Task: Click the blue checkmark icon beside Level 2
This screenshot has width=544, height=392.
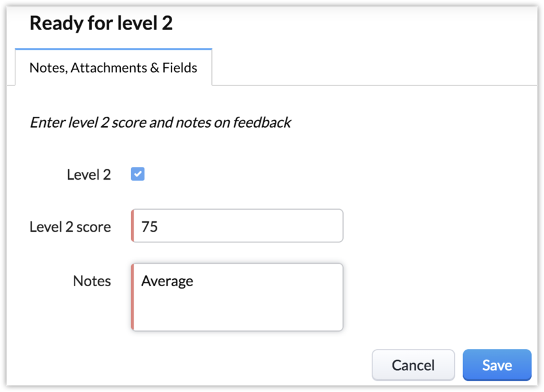Action: [137, 174]
